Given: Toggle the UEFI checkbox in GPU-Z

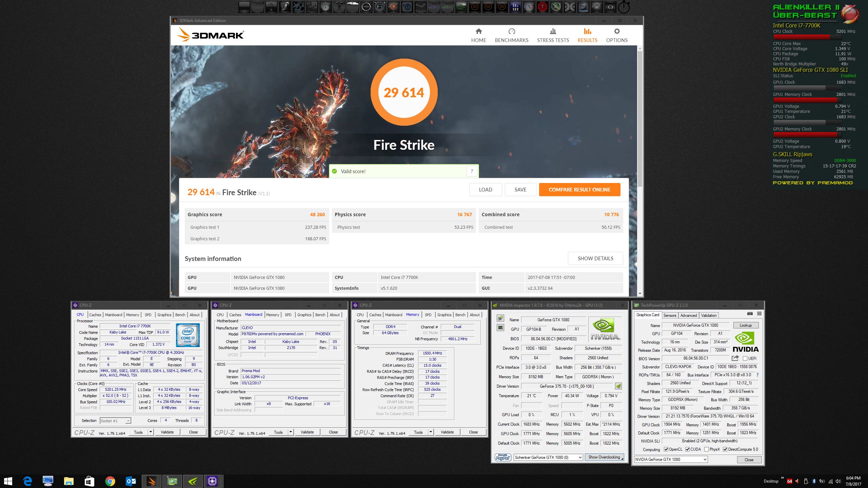Looking at the screenshot, I should tap(745, 358).
